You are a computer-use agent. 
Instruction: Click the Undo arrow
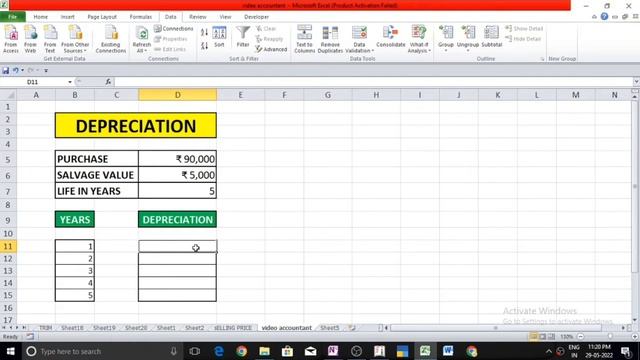coord(16,71)
